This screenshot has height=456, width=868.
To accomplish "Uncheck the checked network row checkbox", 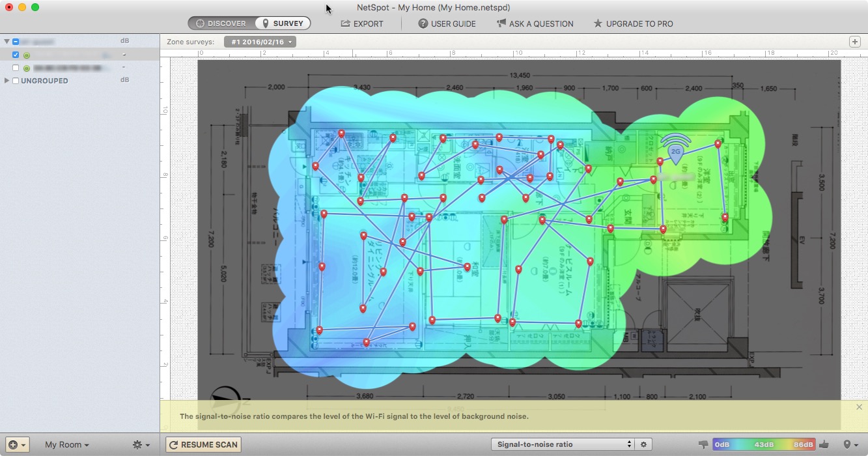I will pyautogui.click(x=16, y=55).
